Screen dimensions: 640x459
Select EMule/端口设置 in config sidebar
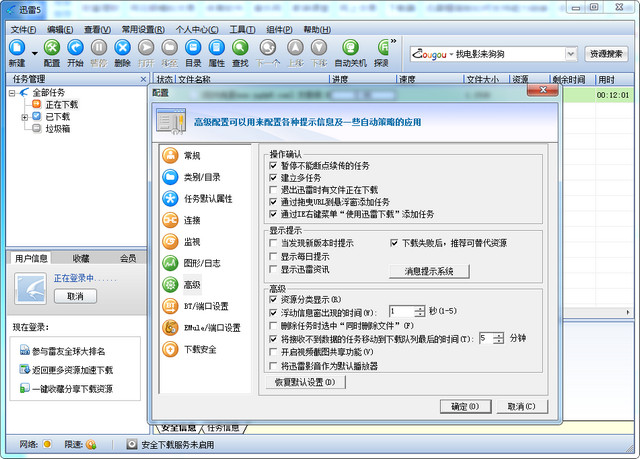pyautogui.click(x=201, y=328)
